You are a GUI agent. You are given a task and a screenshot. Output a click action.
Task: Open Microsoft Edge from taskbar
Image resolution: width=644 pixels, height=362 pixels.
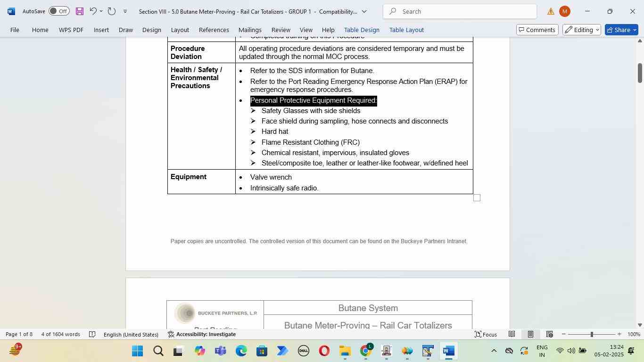(241, 351)
